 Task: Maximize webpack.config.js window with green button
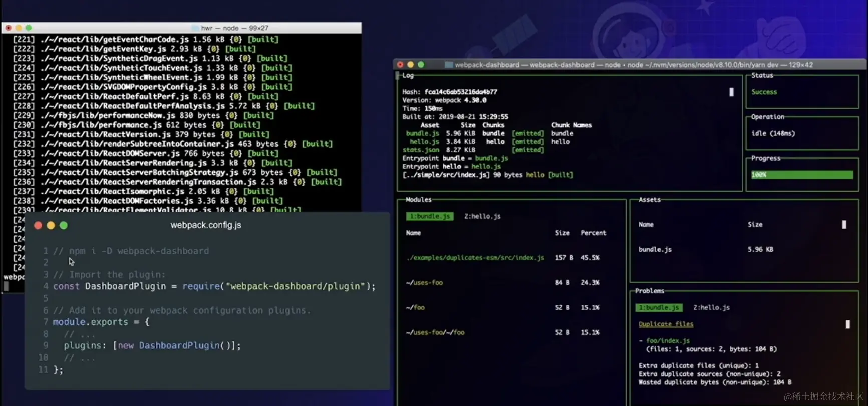[x=64, y=225]
